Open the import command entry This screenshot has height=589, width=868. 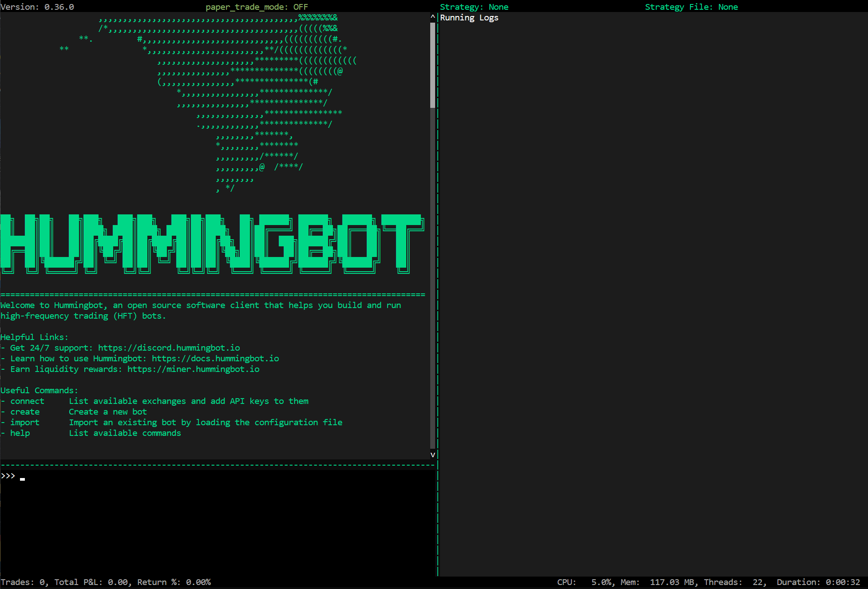click(x=25, y=422)
